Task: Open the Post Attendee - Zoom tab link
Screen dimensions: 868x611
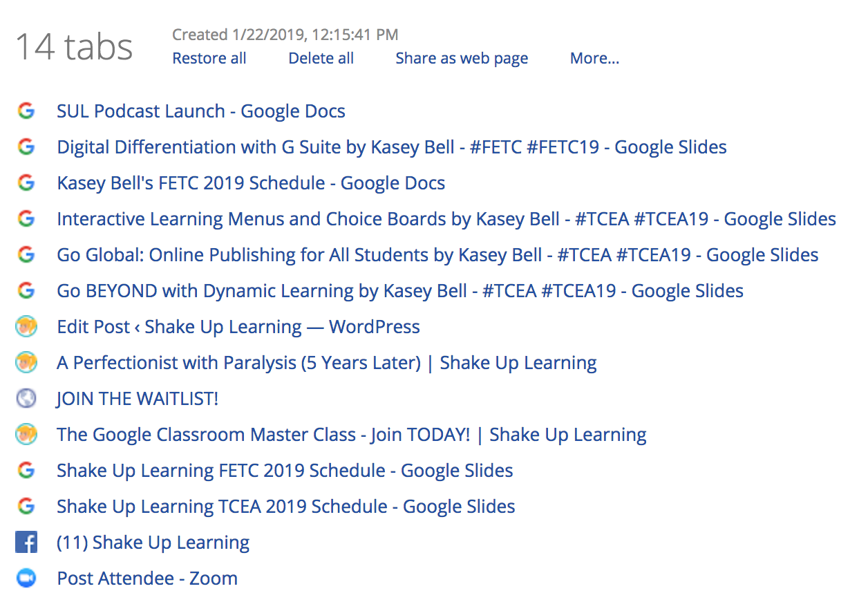Action: coord(147,579)
